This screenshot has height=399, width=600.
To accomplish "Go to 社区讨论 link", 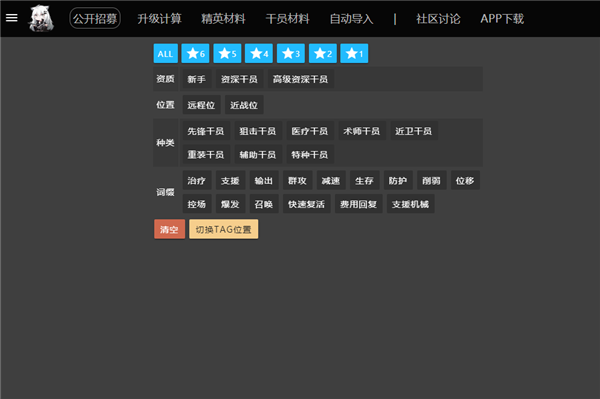I will [438, 18].
